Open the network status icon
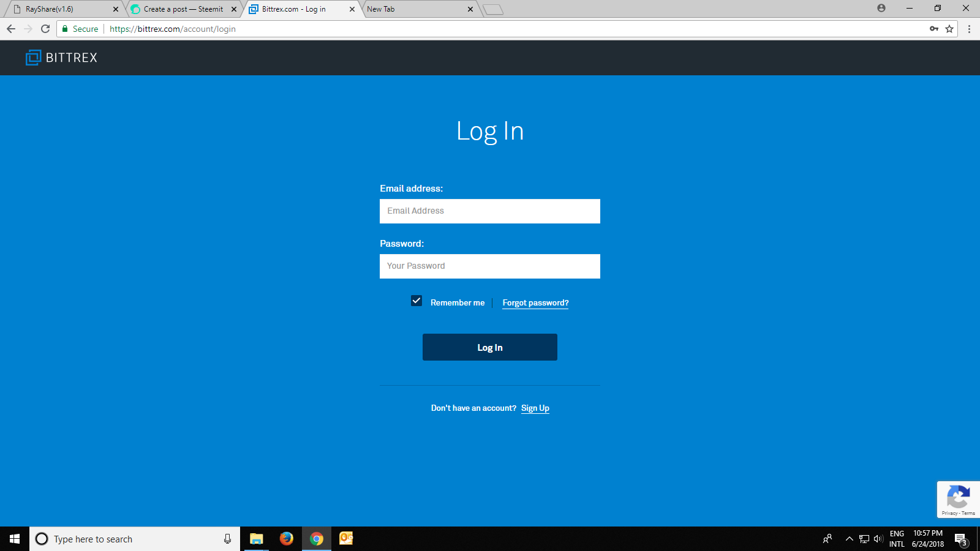Viewport: 980px width, 551px height. point(864,539)
